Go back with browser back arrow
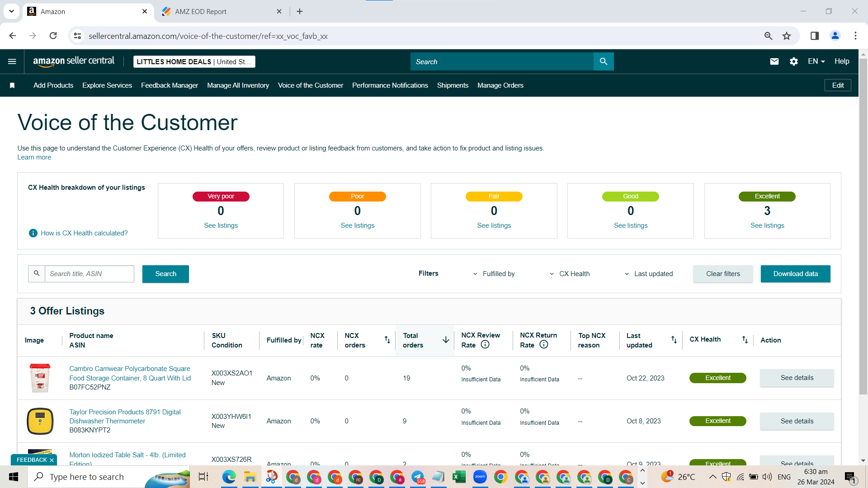This screenshot has height=488, width=868. (13, 36)
